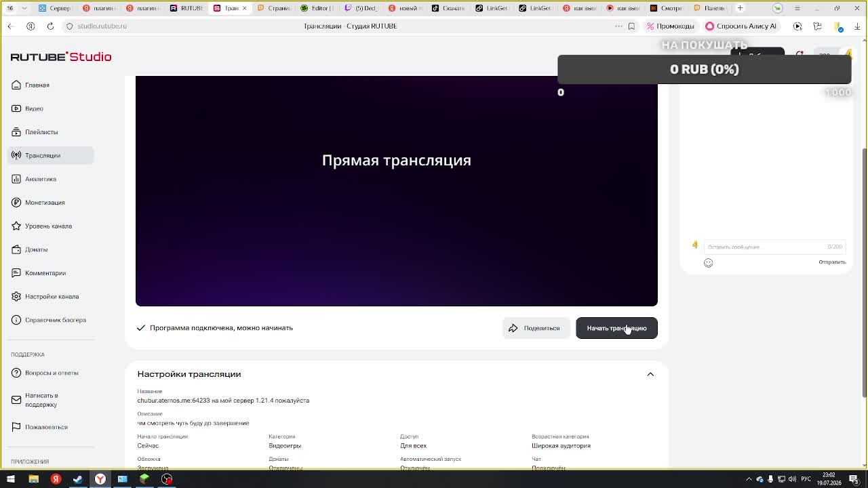Click the Видеоигры category value
Viewport: 868px width, 488px height.
285,446
